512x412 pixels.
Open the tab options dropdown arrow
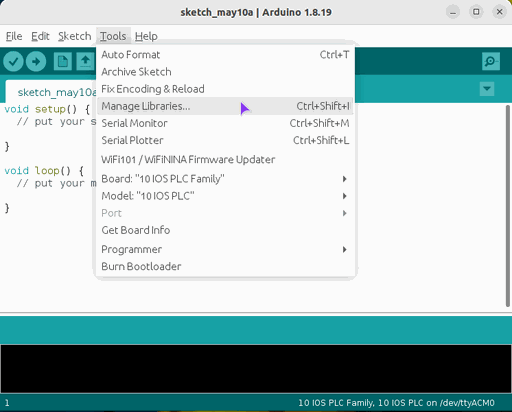point(487,89)
